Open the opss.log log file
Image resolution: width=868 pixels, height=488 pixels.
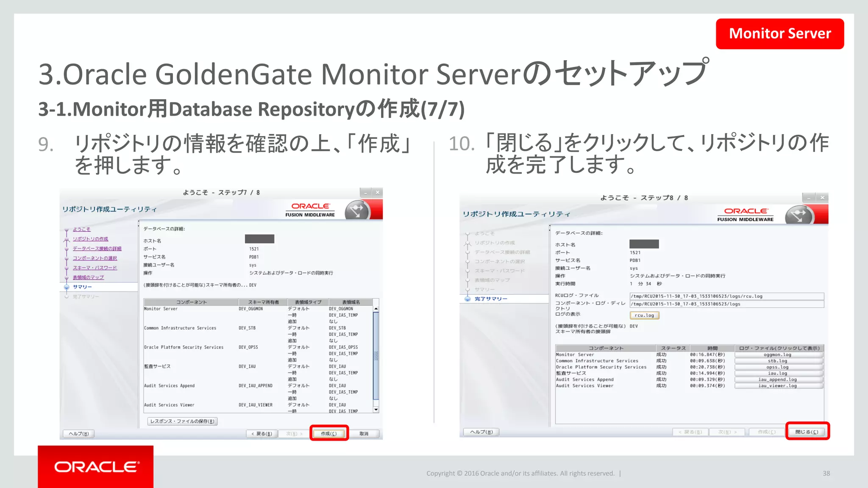pos(779,367)
